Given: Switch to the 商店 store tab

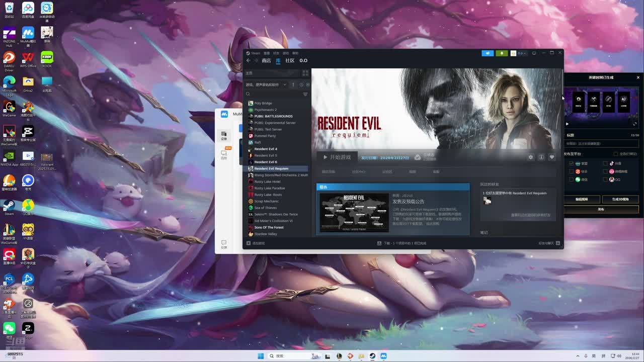Looking at the screenshot, I should [266, 61].
